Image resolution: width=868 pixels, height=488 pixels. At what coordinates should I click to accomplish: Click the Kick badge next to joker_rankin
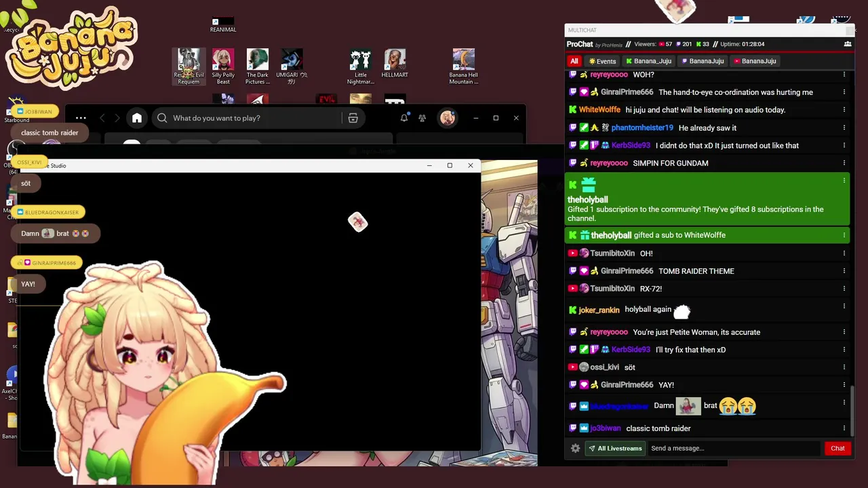click(572, 310)
